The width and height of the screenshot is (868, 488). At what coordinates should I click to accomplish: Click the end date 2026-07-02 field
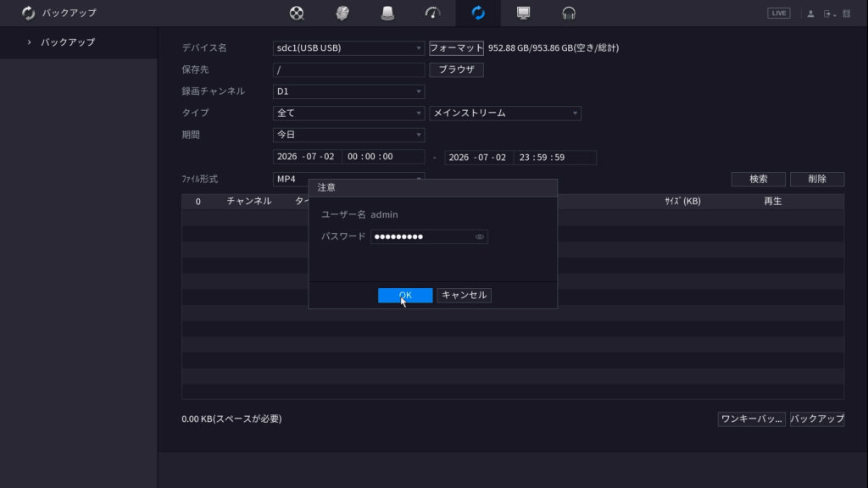[x=478, y=157]
